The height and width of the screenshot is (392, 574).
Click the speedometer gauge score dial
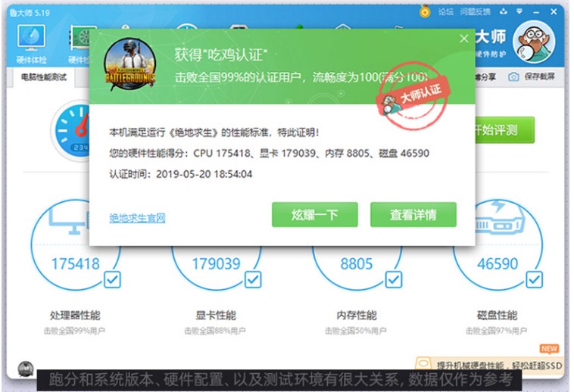(71, 131)
